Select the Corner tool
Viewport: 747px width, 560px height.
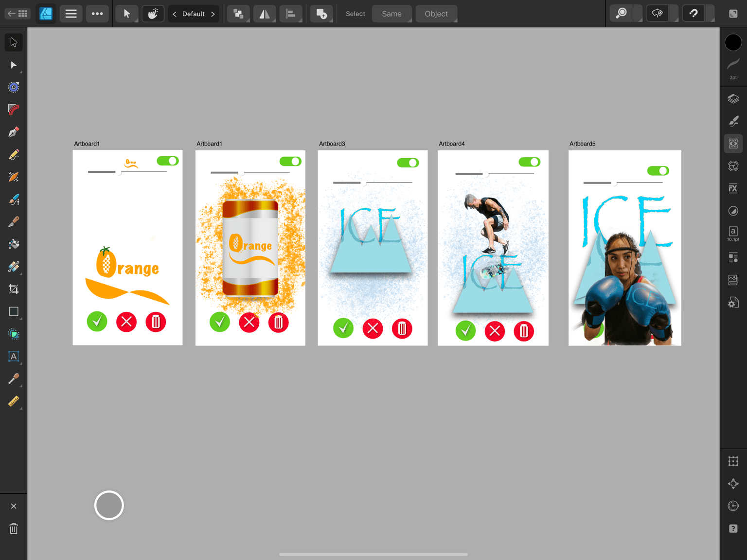click(14, 109)
